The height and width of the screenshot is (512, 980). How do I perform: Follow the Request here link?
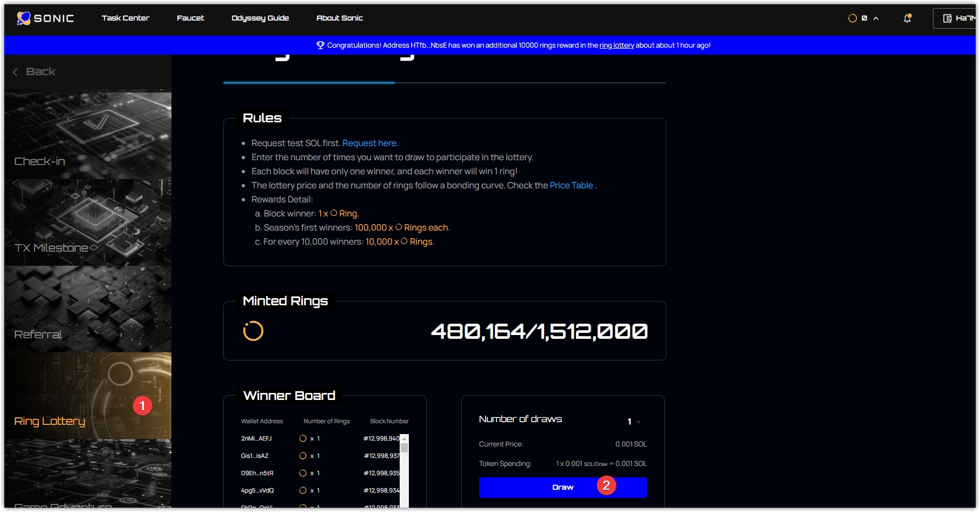point(370,143)
